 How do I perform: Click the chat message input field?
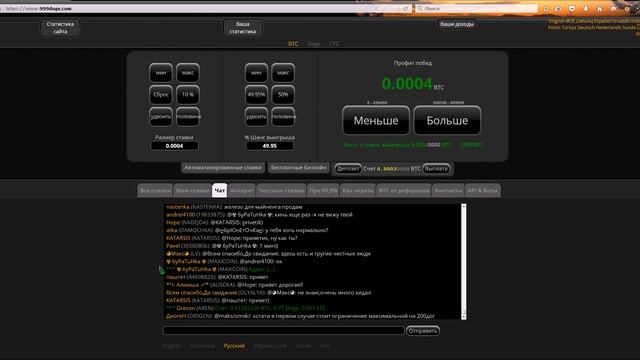284,331
